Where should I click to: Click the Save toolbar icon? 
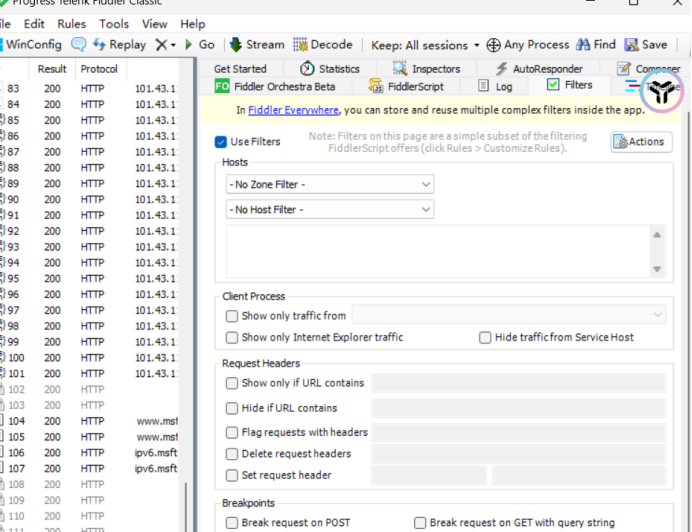point(646,45)
